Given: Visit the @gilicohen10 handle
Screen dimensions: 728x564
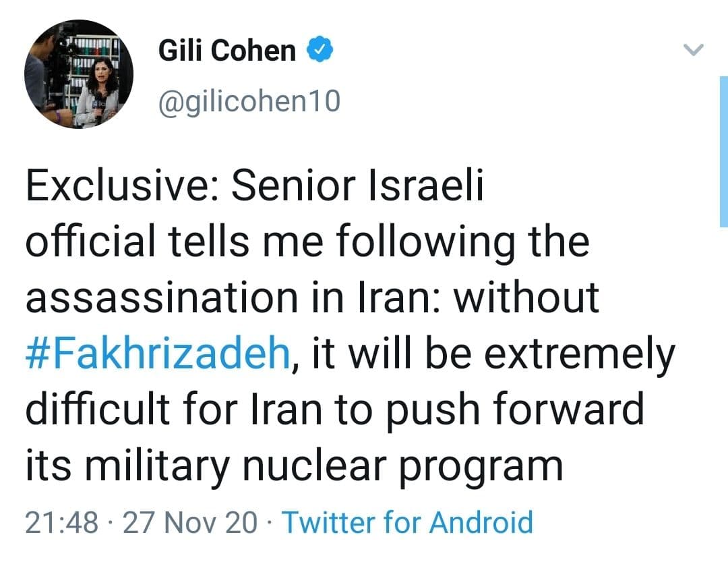Looking at the screenshot, I should pyautogui.click(x=249, y=101).
